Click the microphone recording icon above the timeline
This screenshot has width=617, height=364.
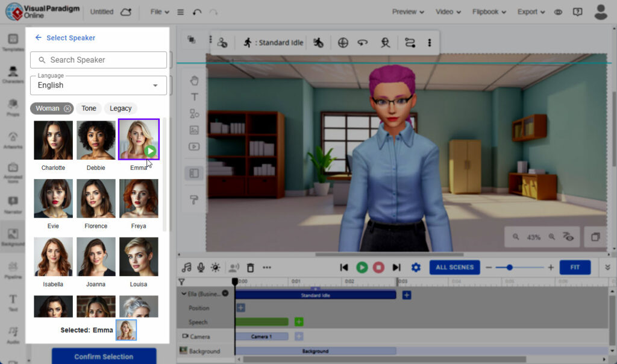pos(201,267)
